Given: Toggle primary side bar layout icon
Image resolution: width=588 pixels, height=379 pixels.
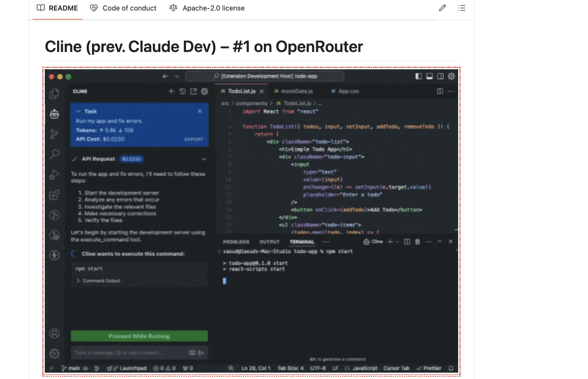Looking at the screenshot, I should [x=419, y=76].
